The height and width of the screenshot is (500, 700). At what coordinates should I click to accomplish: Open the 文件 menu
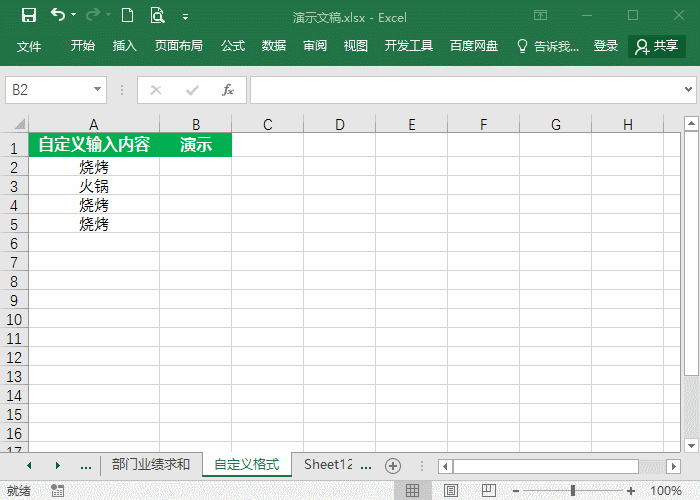coord(29,46)
